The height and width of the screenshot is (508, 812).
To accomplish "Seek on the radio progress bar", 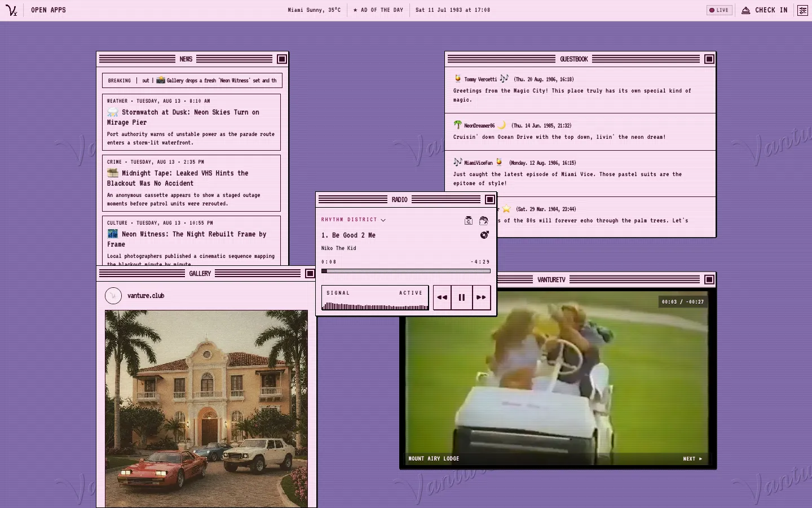I will (x=406, y=271).
